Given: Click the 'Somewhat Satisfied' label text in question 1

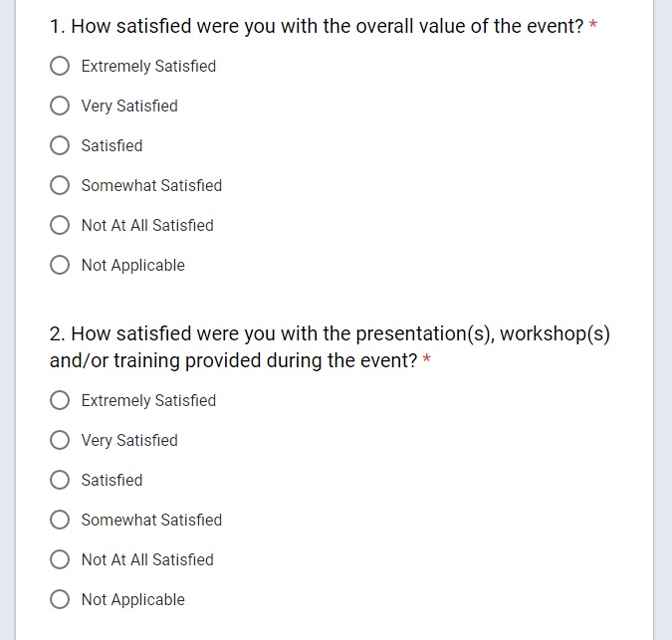Looking at the screenshot, I should click(x=151, y=185).
